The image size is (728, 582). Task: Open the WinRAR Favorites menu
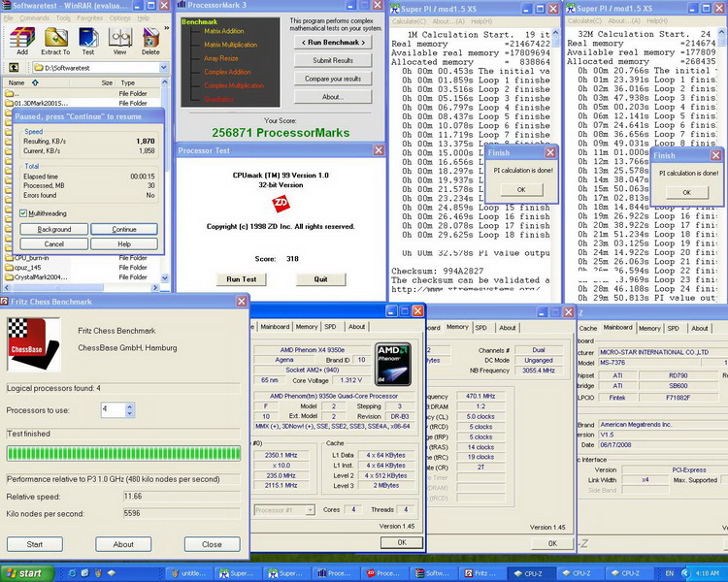(89, 17)
